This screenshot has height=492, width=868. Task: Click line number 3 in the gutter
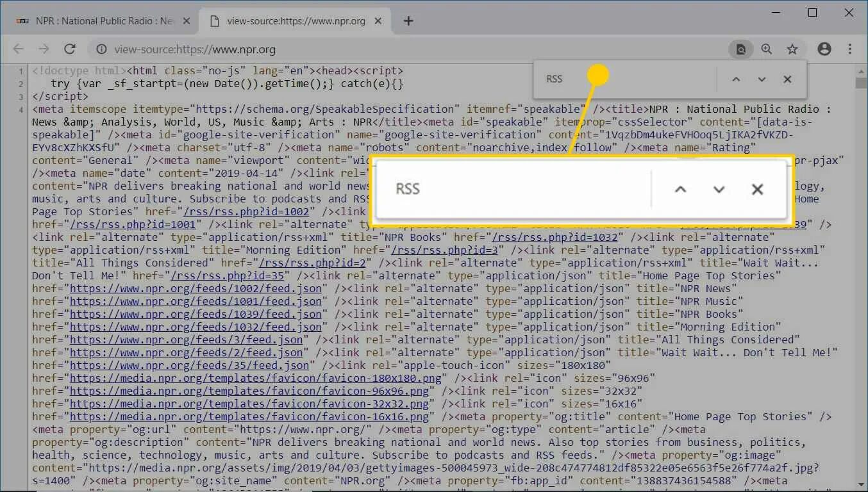[21, 97]
